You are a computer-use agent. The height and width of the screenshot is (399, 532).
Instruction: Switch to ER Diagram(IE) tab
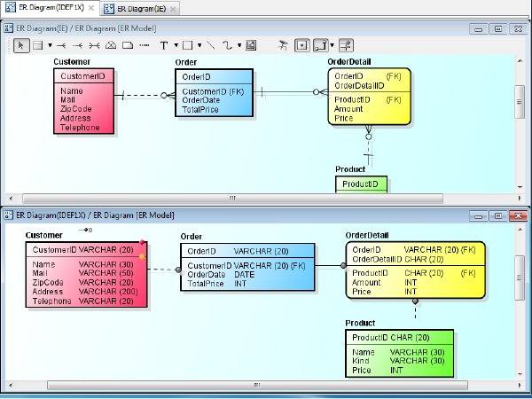[x=137, y=8]
